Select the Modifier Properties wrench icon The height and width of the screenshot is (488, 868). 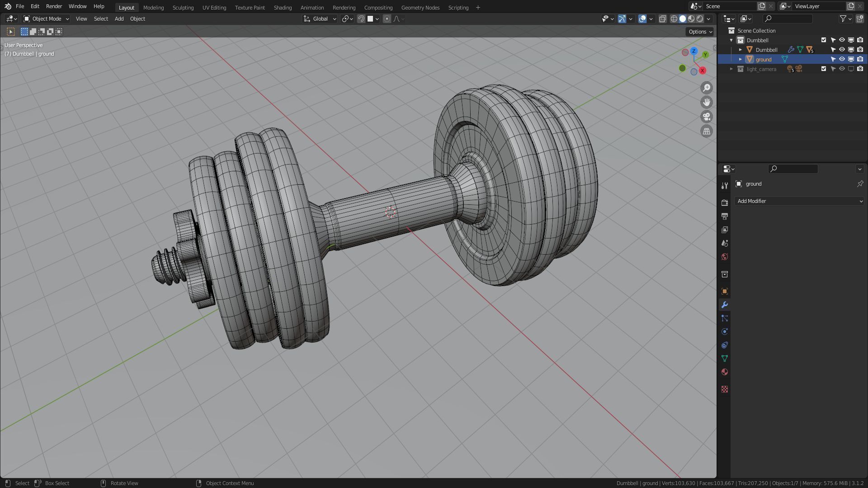pos(725,305)
